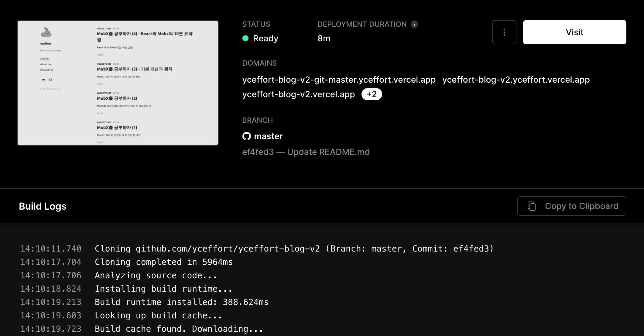Click the deployment duration info icon

coord(414,24)
